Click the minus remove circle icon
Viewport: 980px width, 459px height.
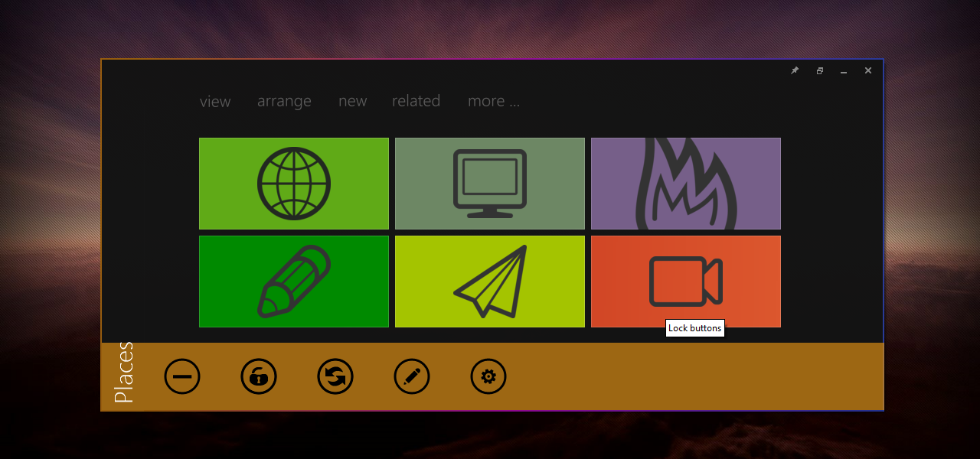tap(182, 376)
